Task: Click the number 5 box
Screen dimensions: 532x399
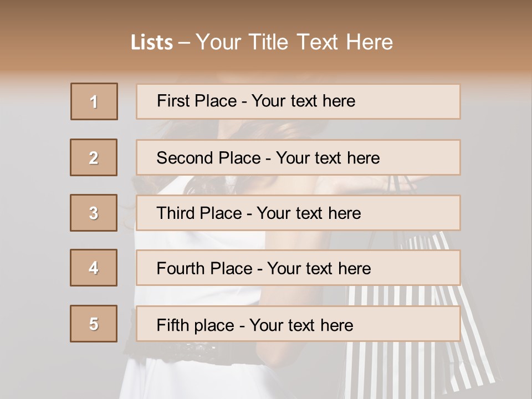Action: pos(94,324)
